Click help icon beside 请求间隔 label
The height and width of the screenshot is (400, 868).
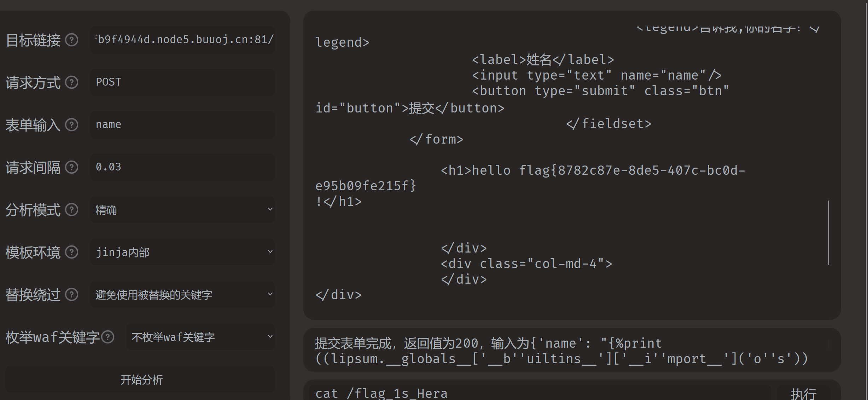(72, 167)
